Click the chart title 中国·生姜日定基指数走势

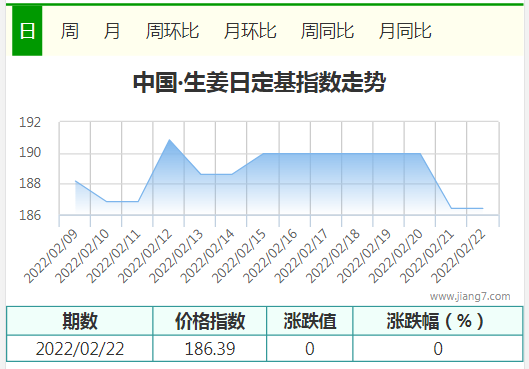coord(259,82)
